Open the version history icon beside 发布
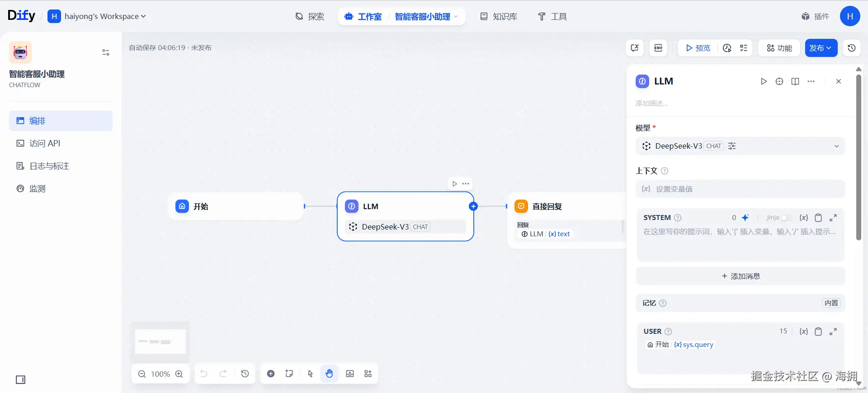Viewport: 868px width, 393px height. click(x=852, y=48)
